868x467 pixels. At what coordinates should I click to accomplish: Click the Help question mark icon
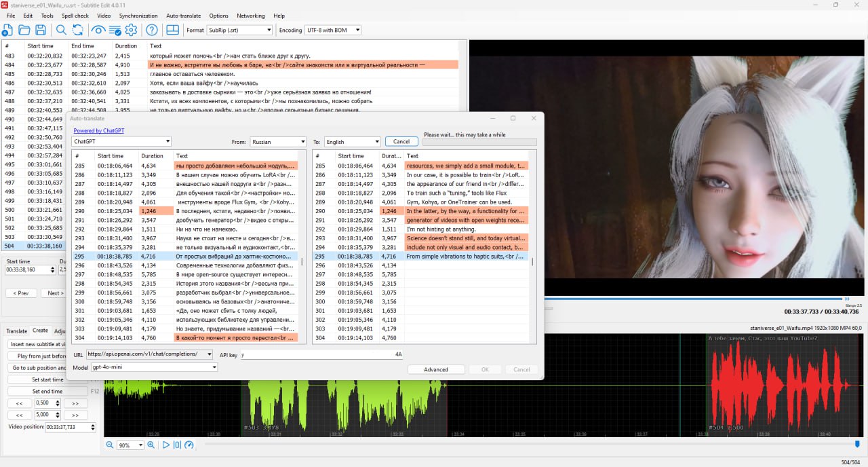click(x=152, y=30)
